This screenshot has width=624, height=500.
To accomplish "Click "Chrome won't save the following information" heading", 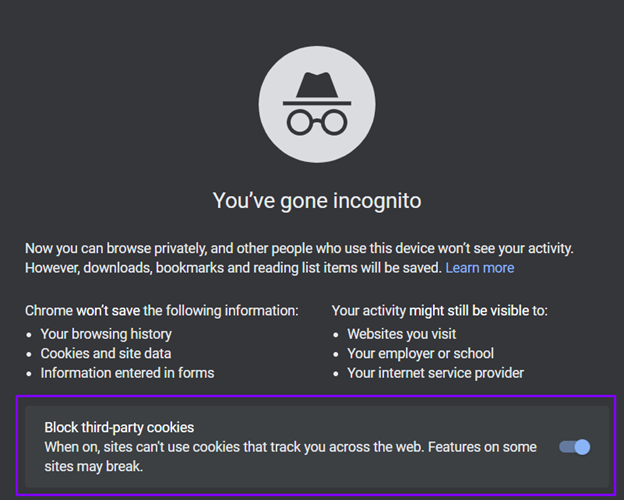I will coord(161,311).
